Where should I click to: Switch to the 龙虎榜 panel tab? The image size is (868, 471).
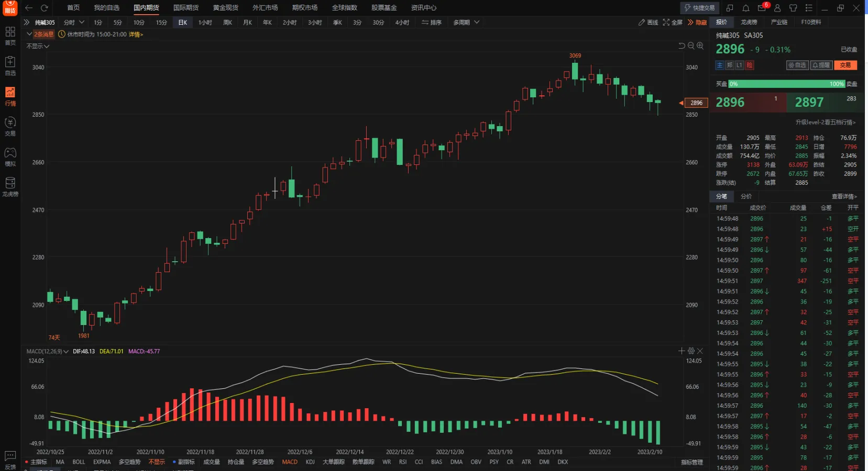point(749,22)
